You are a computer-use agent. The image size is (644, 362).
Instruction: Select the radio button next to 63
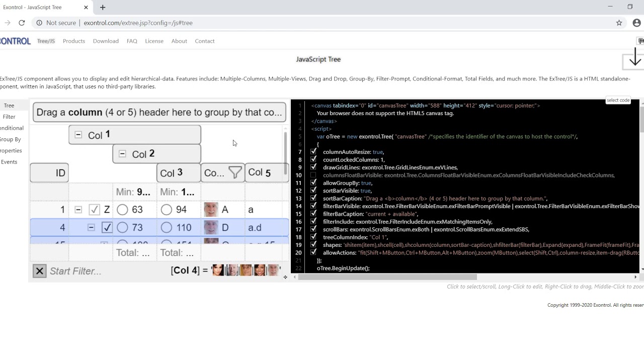click(122, 210)
